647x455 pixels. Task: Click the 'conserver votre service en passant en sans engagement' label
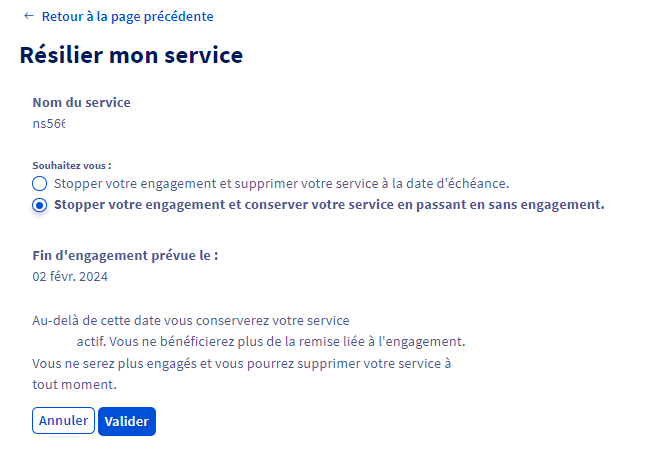(x=329, y=205)
